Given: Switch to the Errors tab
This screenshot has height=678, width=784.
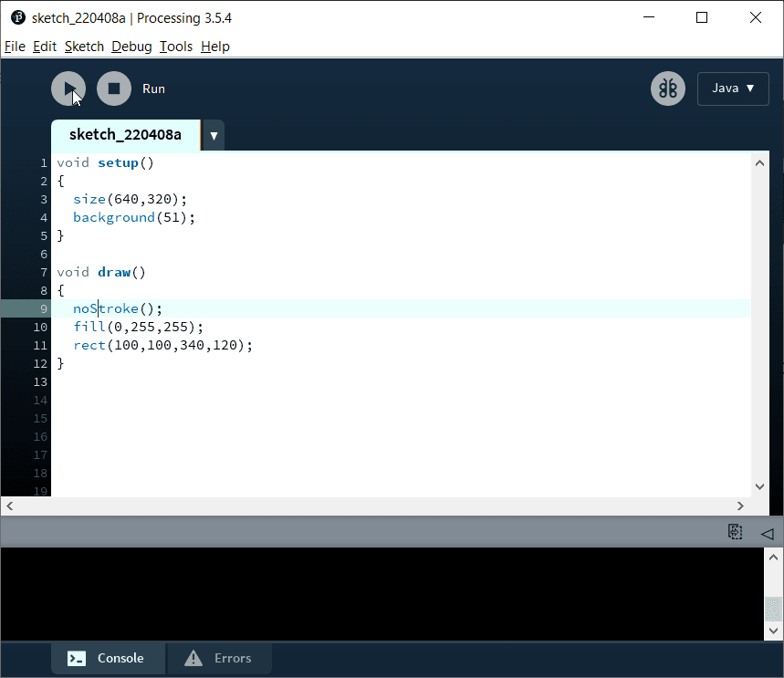Looking at the screenshot, I should pos(219,658).
